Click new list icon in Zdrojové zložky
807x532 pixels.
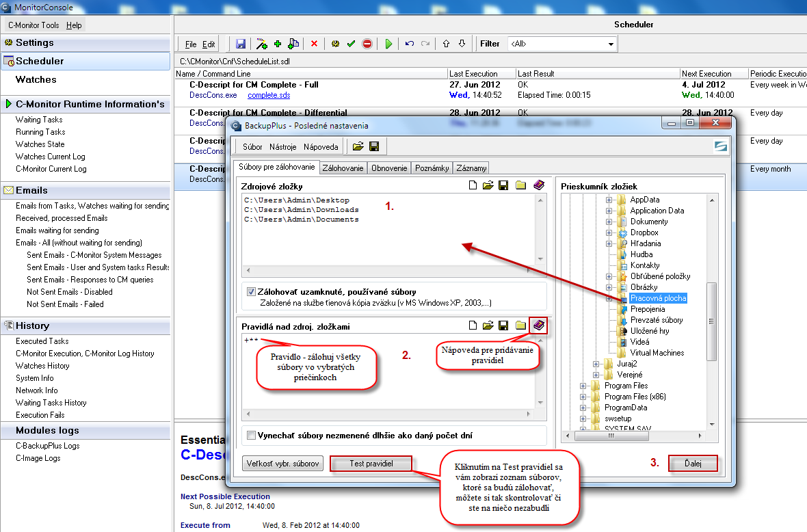(473, 185)
